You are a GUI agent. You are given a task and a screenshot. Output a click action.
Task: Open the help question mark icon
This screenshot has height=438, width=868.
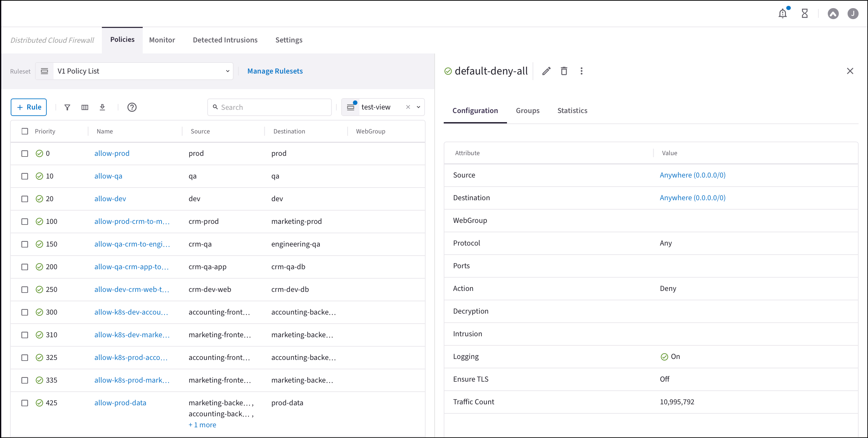point(132,108)
